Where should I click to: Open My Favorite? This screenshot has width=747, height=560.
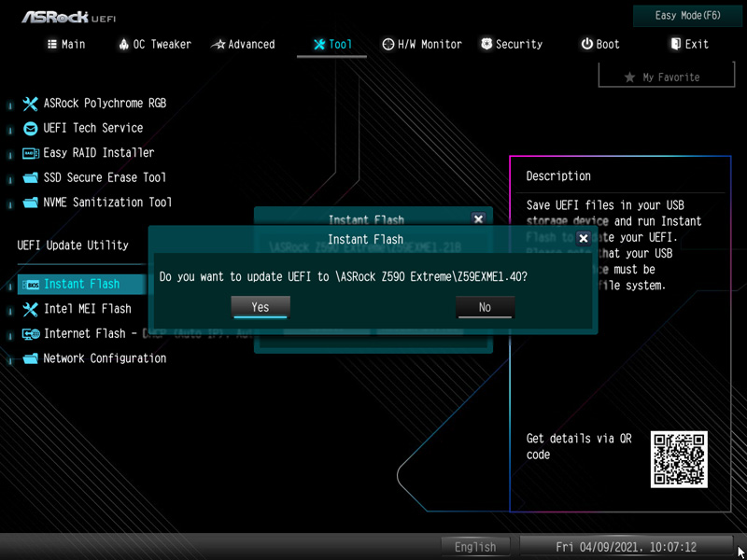[x=667, y=77]
